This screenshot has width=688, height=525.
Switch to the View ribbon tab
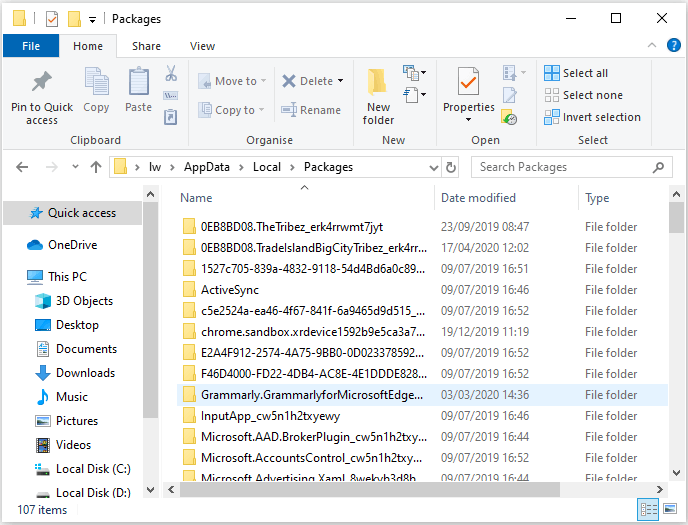tap(202, 46)
